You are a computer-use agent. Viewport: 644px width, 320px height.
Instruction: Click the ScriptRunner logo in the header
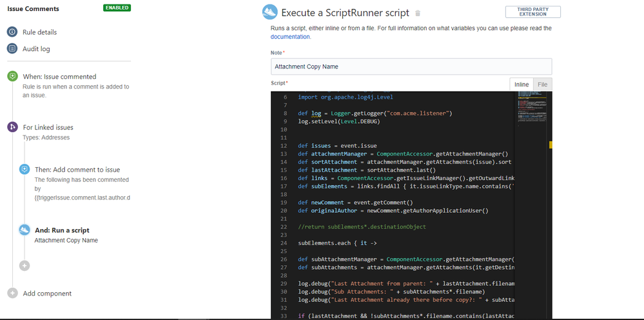tap(270, 12)
